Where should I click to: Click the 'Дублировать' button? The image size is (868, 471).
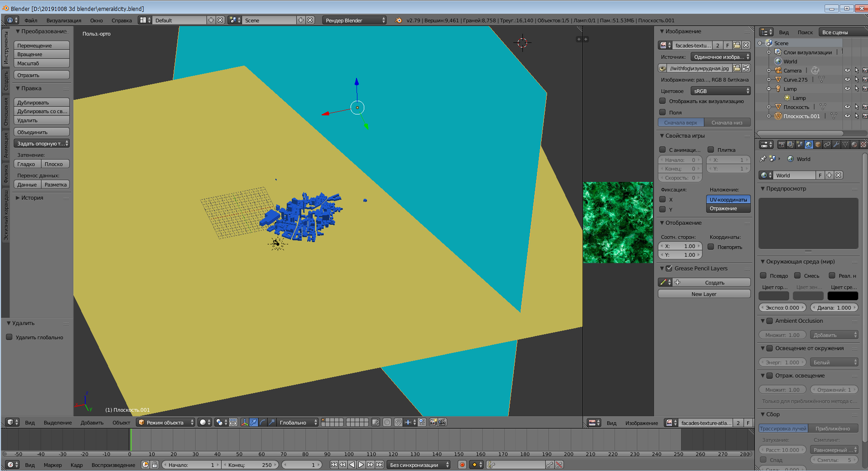point(41,103)
